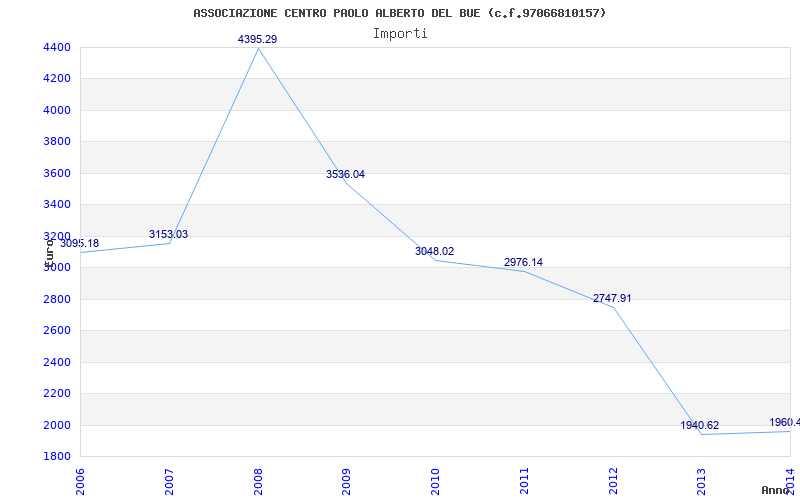Select the 3048.02 data label
The height and width of the screenshot is (500, 800).
tap(434, 252)
